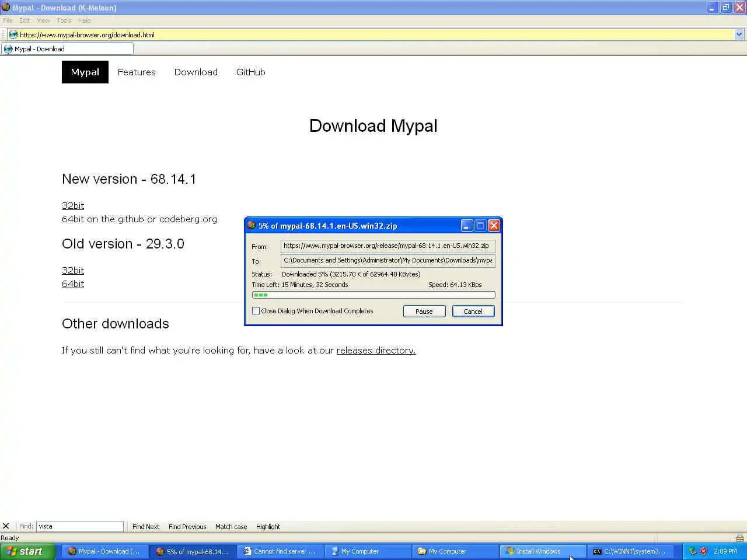Click the 32bit link under Old version 29.3.0

73,270
